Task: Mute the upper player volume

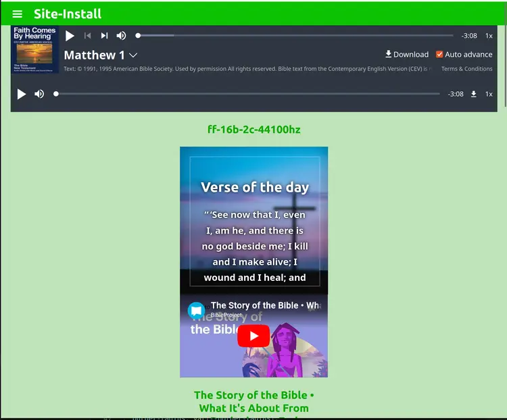Action: click(x=121, y=36)
